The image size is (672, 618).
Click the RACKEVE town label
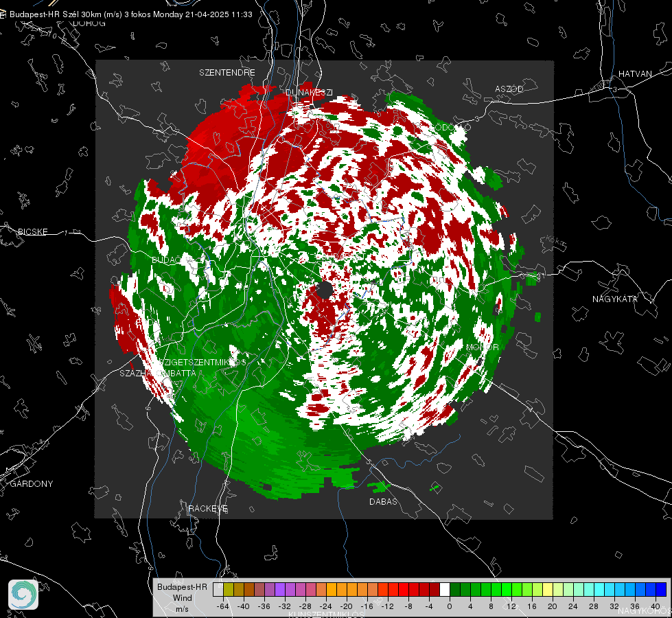click(x=208, y=509)
